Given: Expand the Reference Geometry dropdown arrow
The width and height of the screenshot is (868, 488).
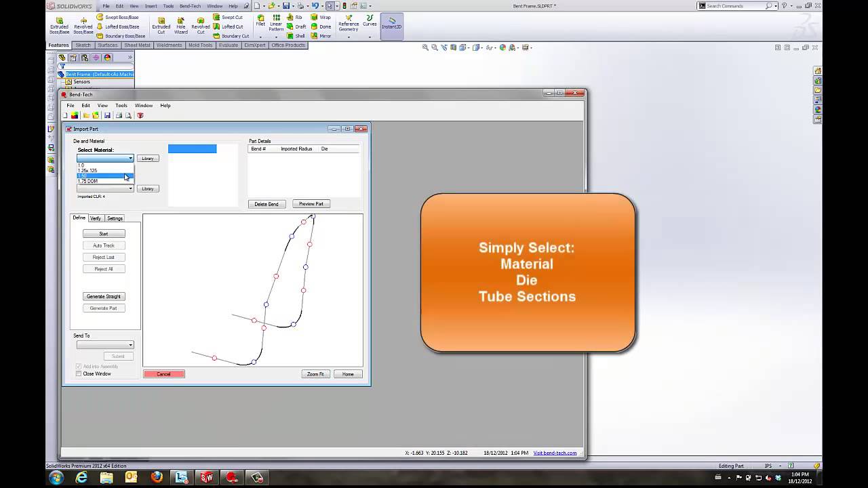Looking at the screenshot, I should (349, 37).
